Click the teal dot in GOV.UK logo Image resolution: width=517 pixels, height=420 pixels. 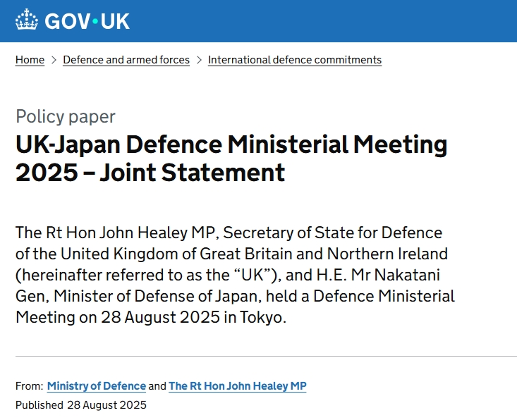[95, 21]
